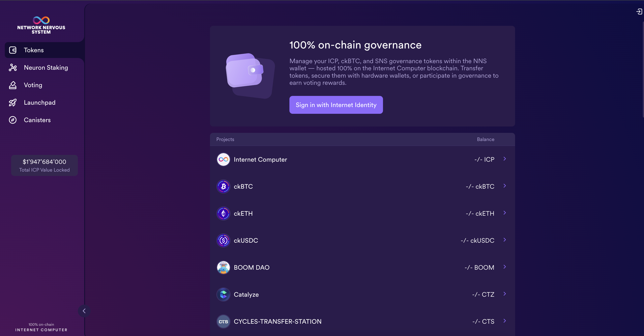Collapse the sidebar with the arrow button
The height and width of the screenshot is (336, 644).
84,311
